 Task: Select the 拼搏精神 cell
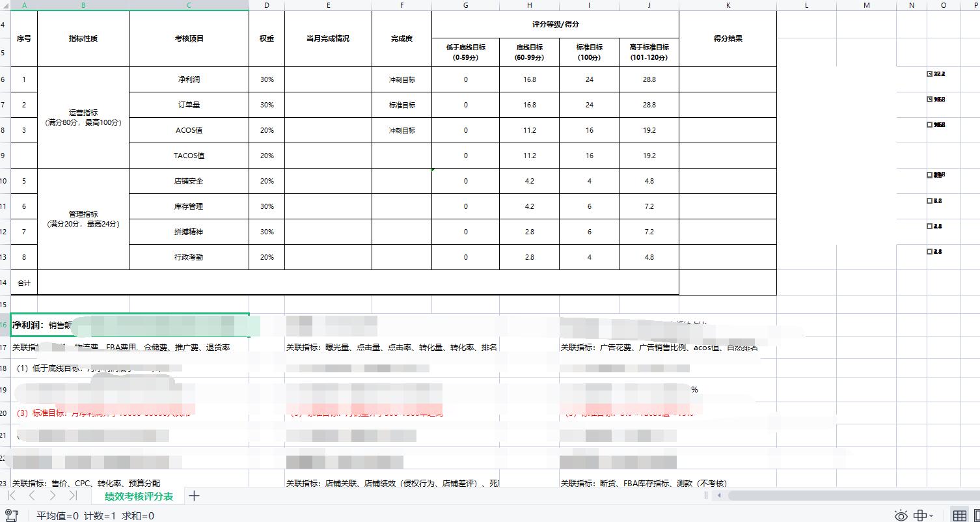tap(189, 232)
